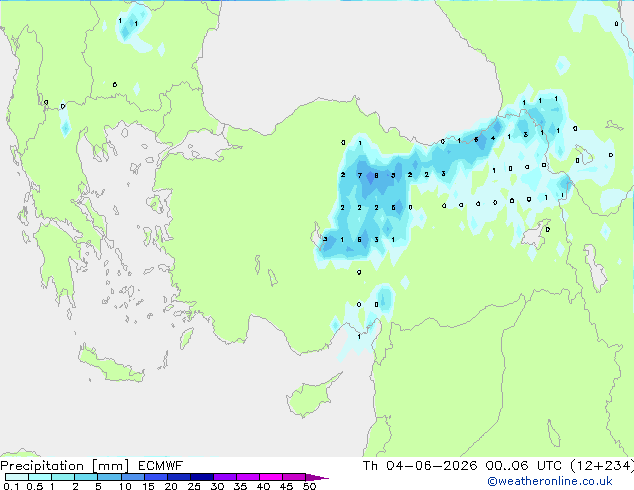The image size is (634, 490).
Task: Pick the 15–20 mm legend swatch
Action: click(x=156, y=477)
